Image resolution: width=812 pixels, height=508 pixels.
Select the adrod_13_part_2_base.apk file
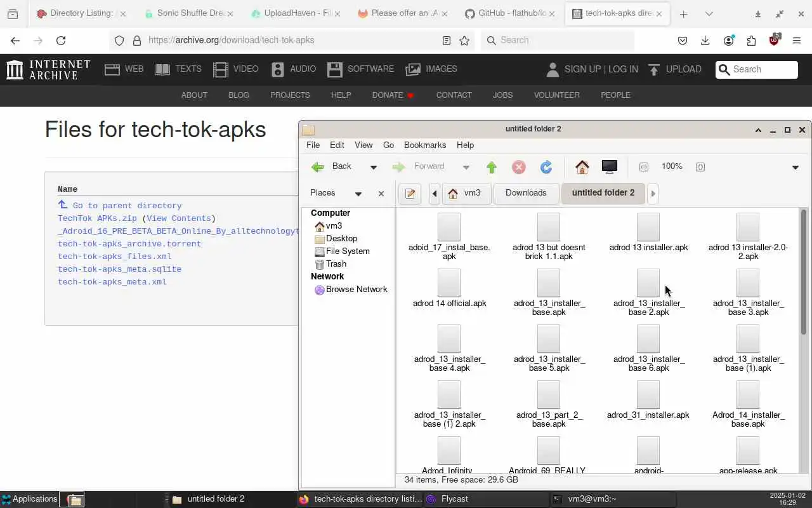pos(549,404)
